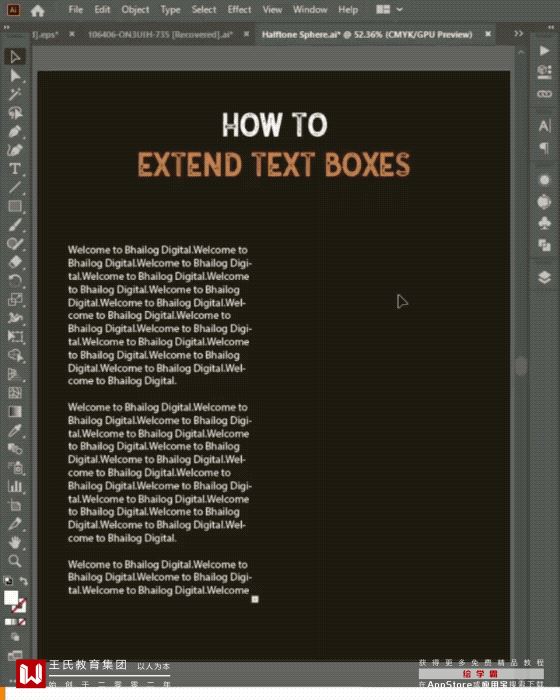Select the Eraser tool
The width and height of the screenshot is (560, 700).
(x=15, y=262)
